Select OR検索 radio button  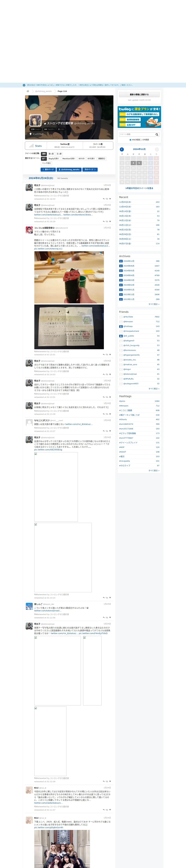coord(141,140)
